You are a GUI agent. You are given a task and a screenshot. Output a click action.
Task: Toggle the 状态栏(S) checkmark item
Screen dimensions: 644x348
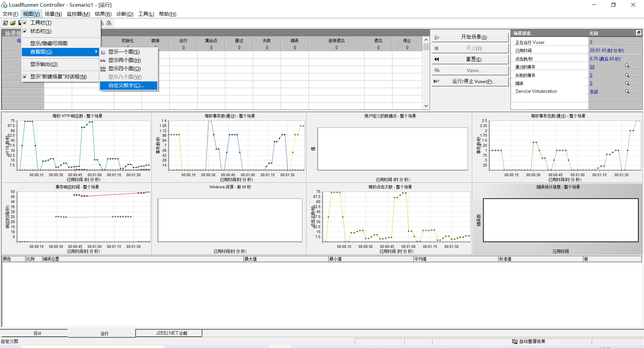point(61,31)
